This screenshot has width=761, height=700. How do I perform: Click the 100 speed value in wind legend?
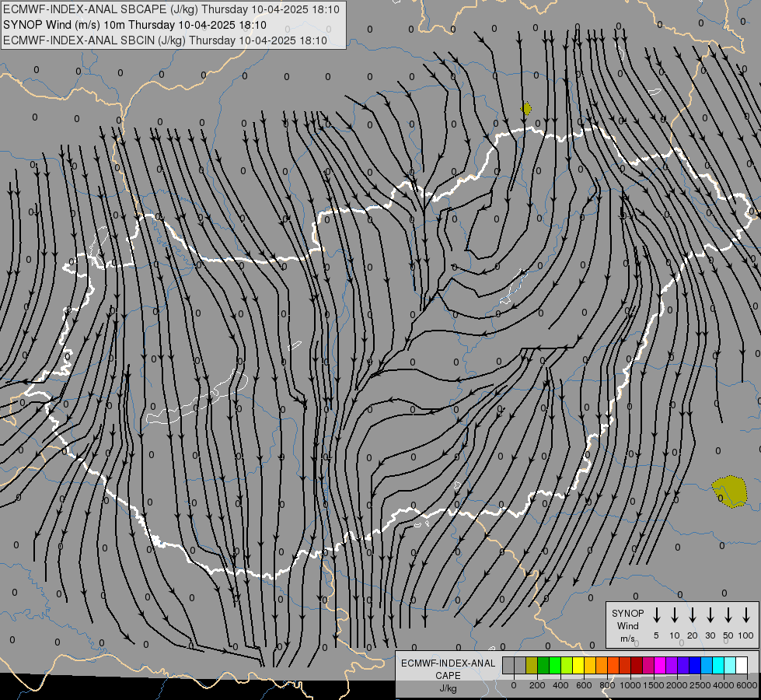click(x=746, y=635)
